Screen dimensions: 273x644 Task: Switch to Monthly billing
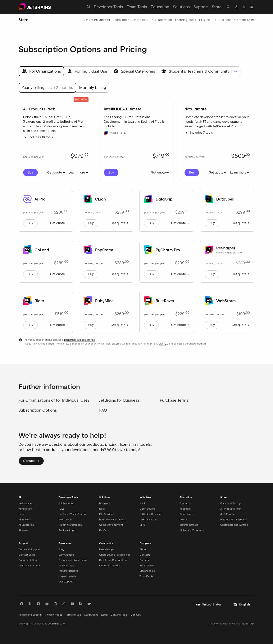[x=92, y=87]
